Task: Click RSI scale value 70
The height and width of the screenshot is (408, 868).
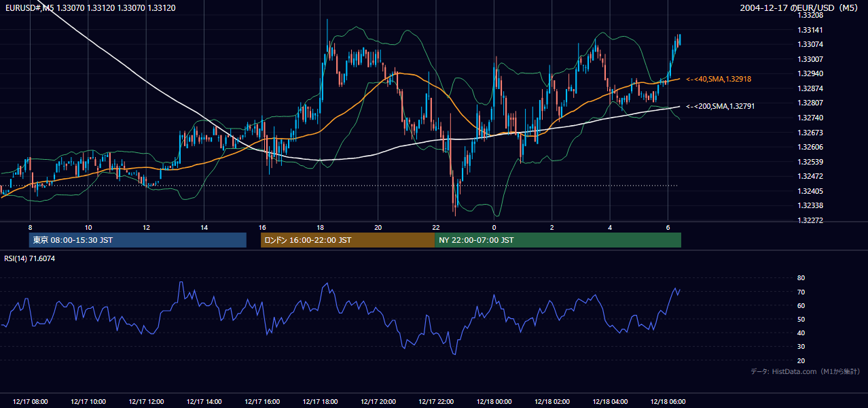Action: 801,292
